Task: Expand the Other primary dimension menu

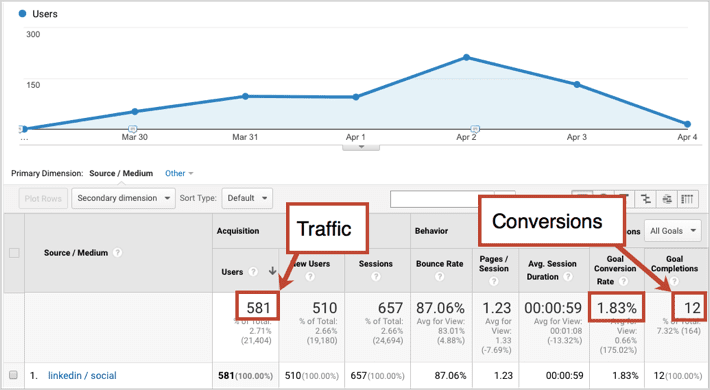Action: [179, 173]
